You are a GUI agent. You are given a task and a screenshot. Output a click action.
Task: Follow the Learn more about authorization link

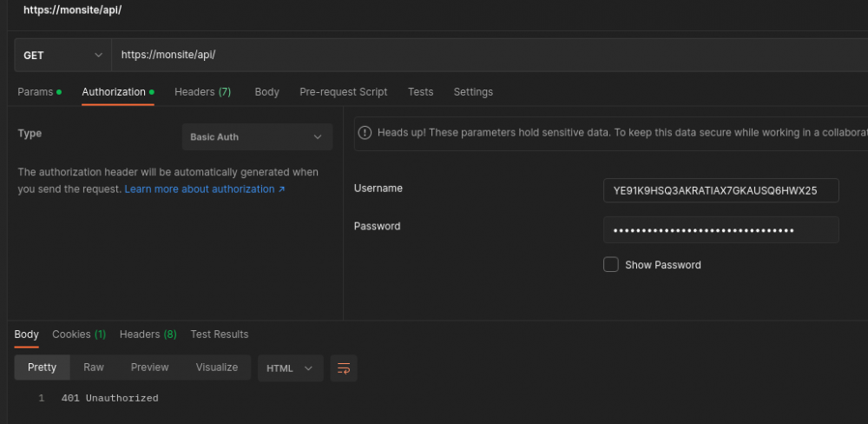[204, 189]
